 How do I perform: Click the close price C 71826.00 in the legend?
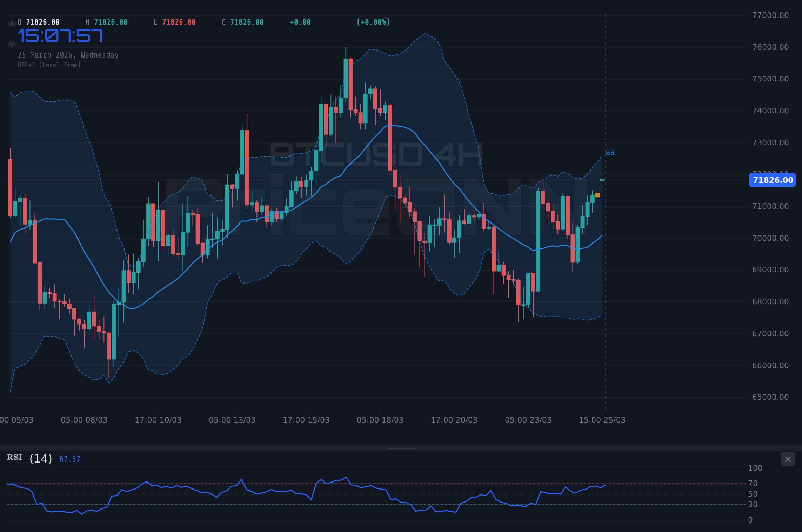point(242,22)
